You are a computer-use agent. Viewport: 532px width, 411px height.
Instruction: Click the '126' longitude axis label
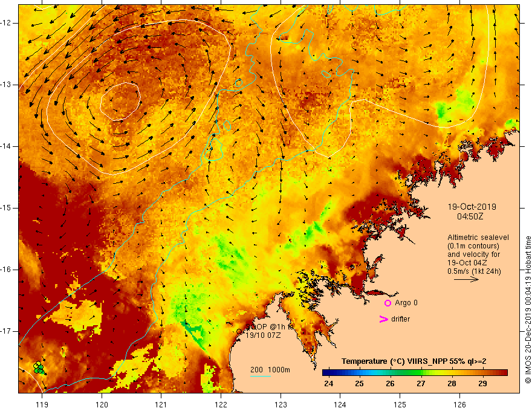pyautogui.click(x=459, y=404)
